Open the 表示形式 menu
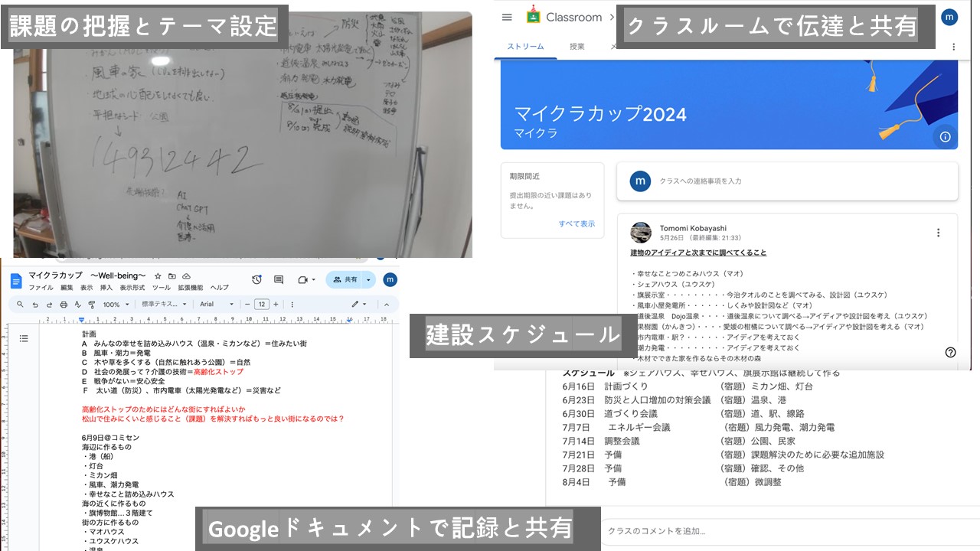 coord(132,288)
